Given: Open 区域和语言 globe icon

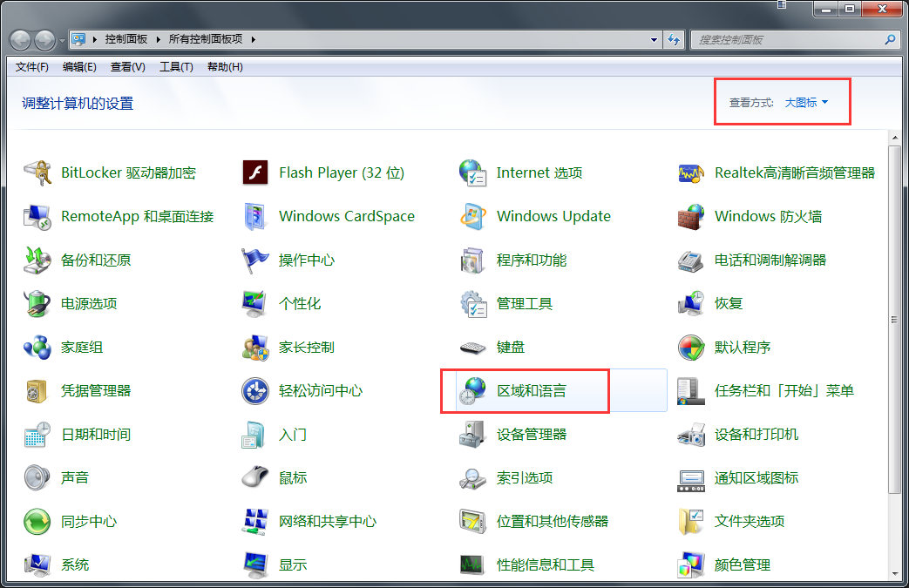Looking at the screenshot, I should click(472, 391).
